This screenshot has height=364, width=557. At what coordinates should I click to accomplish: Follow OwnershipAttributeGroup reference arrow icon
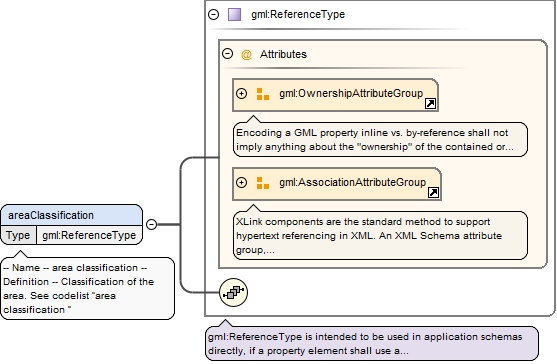pyautogui.click(x=430, y=104)
